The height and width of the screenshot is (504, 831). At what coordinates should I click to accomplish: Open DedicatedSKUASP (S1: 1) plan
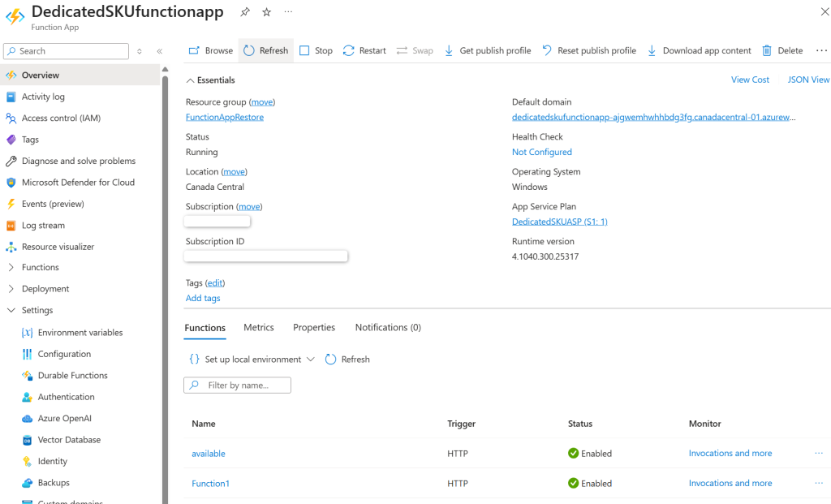click(x=560, y=222)
